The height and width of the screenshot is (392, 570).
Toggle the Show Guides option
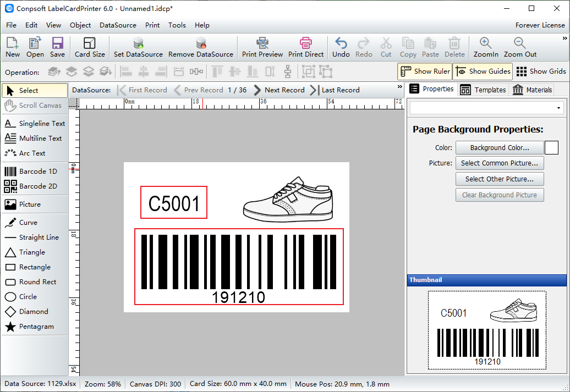coord(483,71)
